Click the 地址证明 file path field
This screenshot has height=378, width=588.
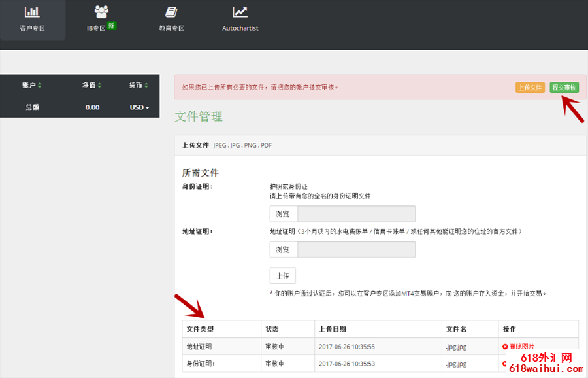pos(356,250)
